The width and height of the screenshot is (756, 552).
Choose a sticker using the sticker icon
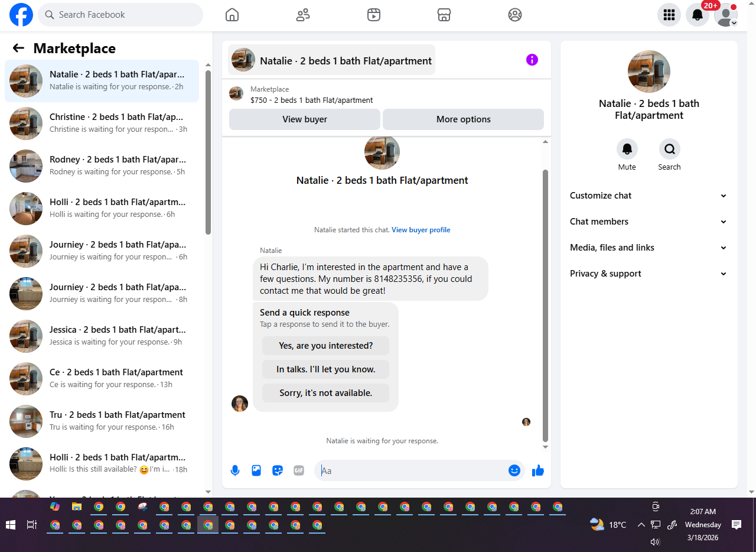278,471
